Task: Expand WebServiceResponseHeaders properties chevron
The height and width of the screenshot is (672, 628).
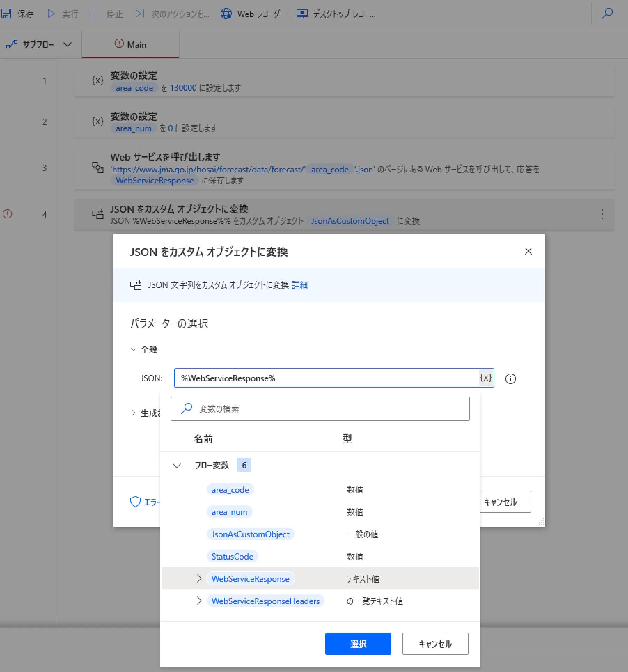Action: coord(199,601)
